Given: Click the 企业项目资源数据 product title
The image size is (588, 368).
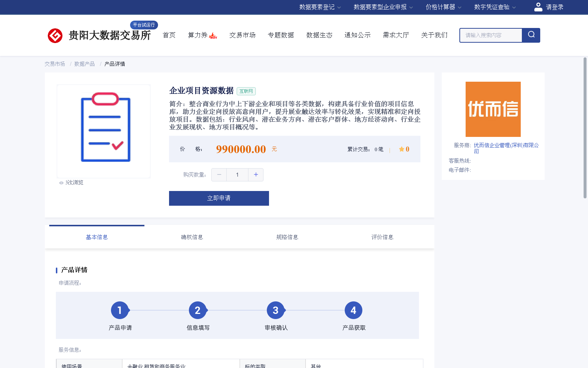Looking at the screenshot, I should [201, 91].
